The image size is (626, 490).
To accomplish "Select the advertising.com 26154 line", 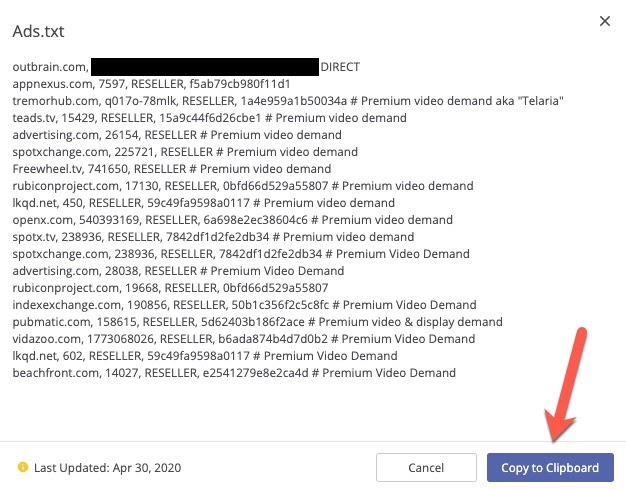I will point(176,135).
